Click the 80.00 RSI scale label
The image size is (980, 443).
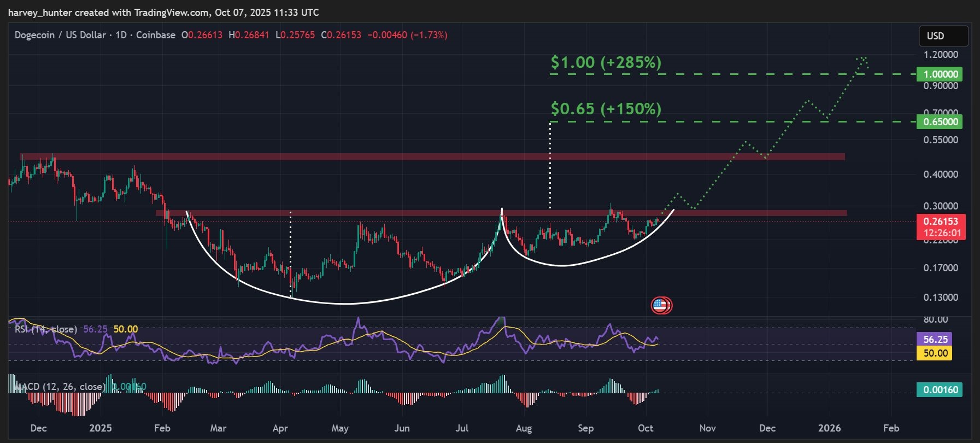(x=935, y=319)
